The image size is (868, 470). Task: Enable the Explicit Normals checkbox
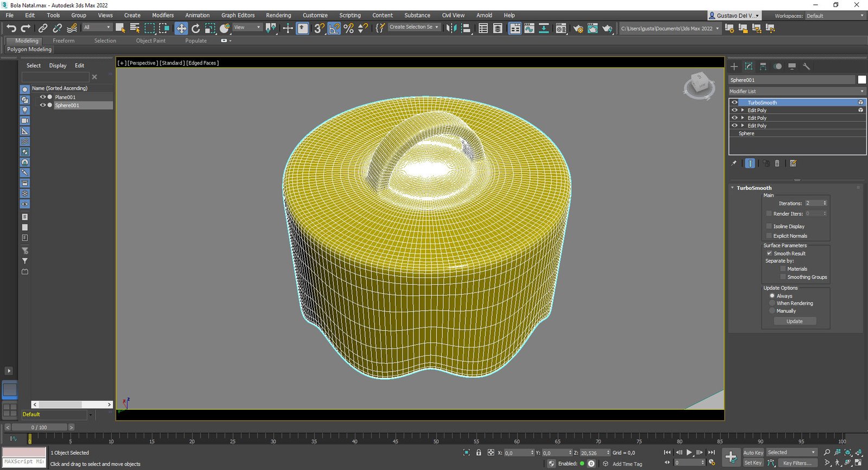(769, 236)
